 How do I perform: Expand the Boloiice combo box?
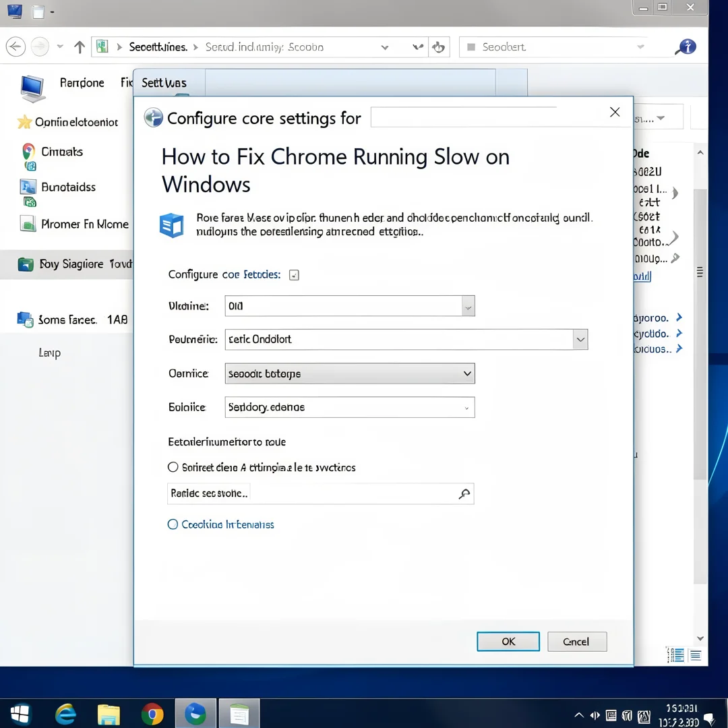tap(350, 407)
